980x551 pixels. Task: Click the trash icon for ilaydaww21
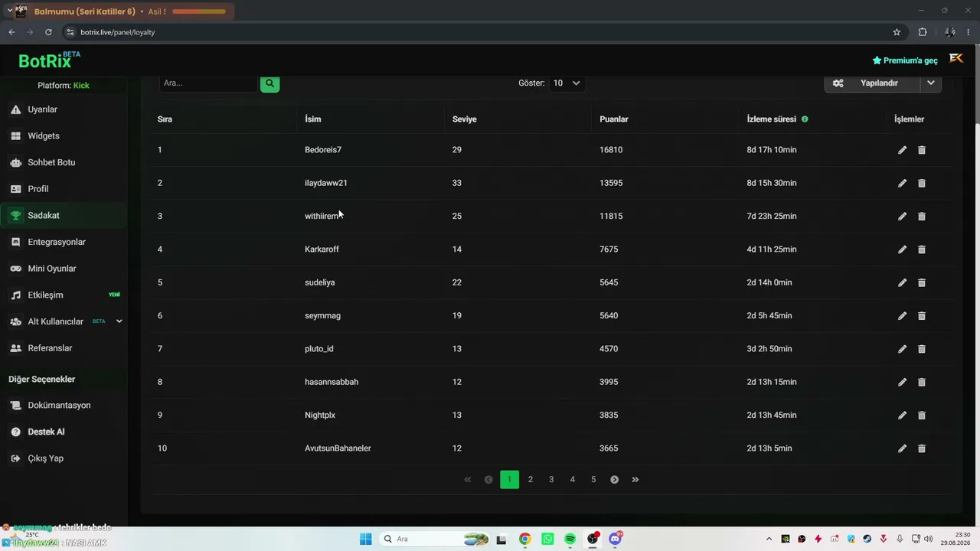click(x=922, y=183)
